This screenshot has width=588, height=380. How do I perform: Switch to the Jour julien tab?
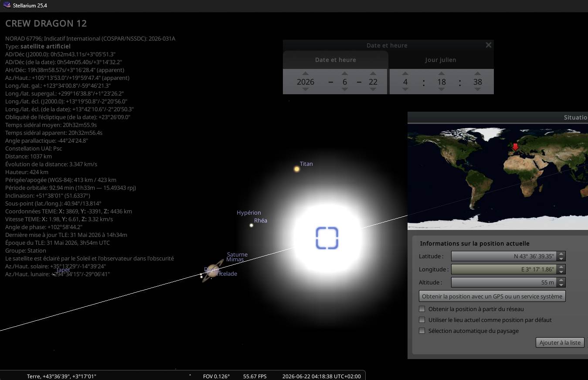[x=441, y=60]
